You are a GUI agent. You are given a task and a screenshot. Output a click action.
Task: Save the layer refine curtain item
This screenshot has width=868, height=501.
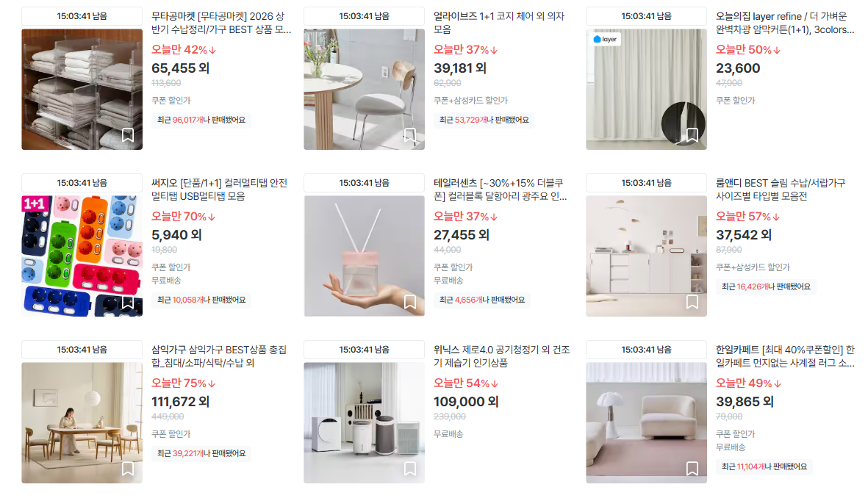pos(692,135)
